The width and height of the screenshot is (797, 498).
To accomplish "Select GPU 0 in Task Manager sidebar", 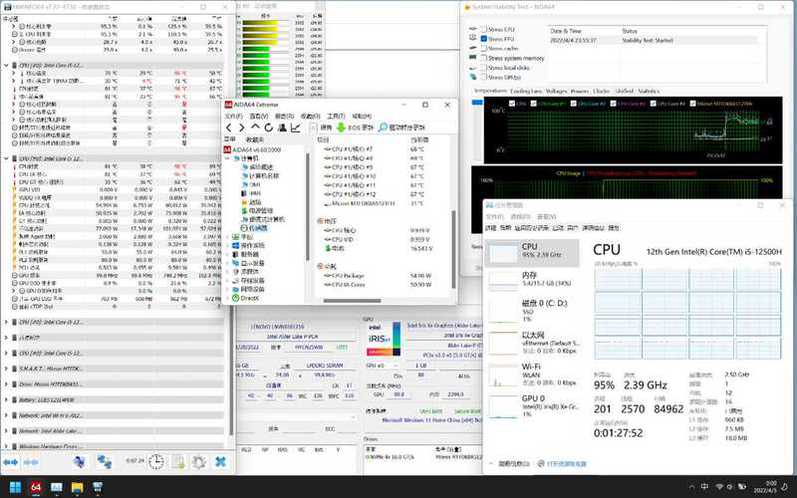I will [x=532, y=406].
